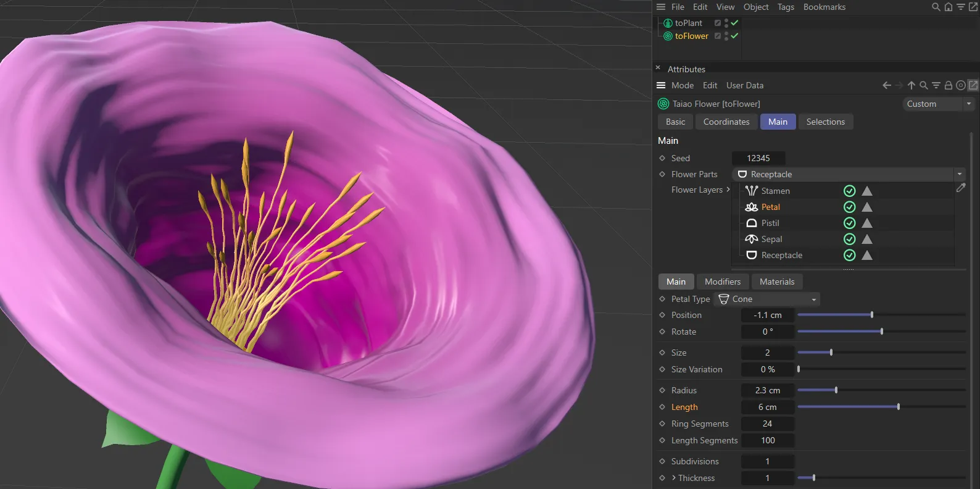Image resolution: width=980 pixels, height=489 pixels.
Task: Click the Length Segments value field
Action: 768,440
